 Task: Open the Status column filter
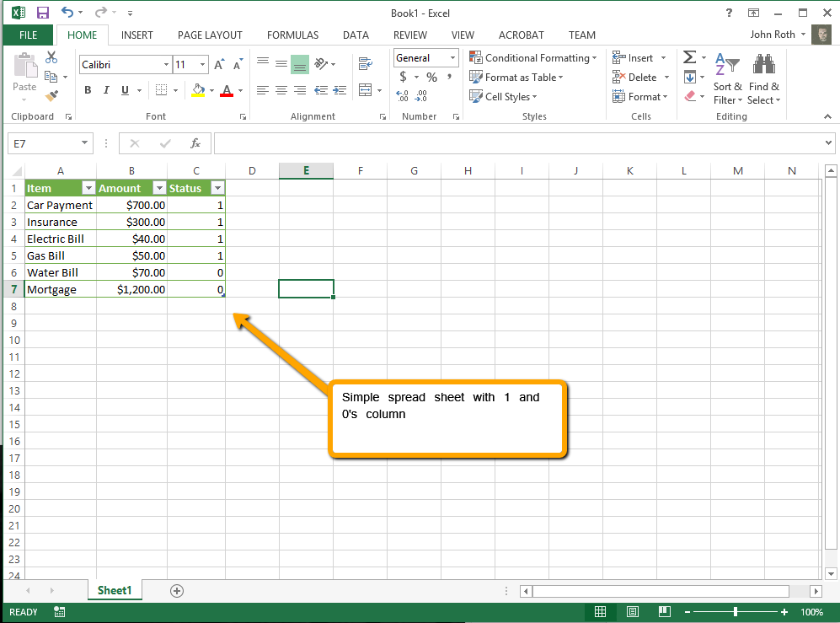coord(217,187)
